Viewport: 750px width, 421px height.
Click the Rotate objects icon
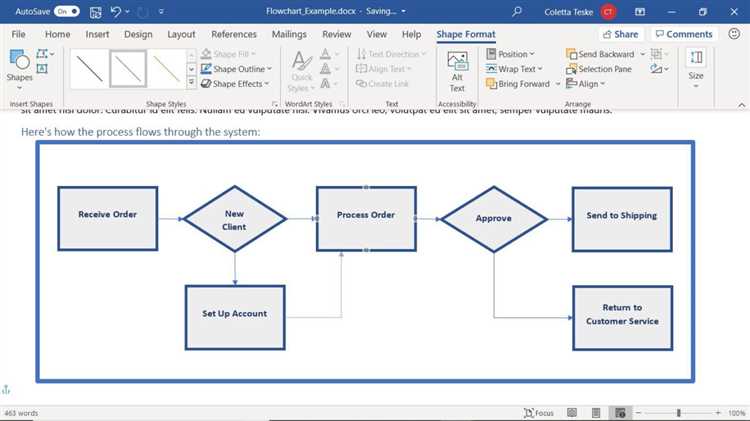click(x=659, y=69)
